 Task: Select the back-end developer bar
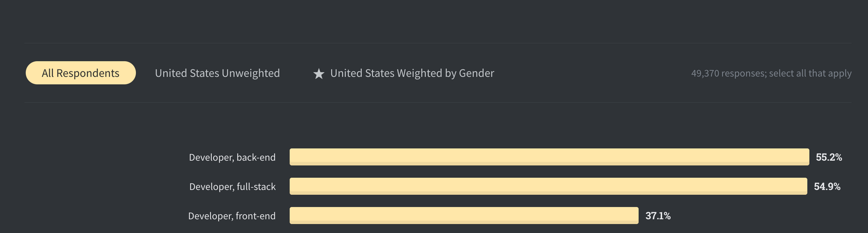[x=549, y=157]
